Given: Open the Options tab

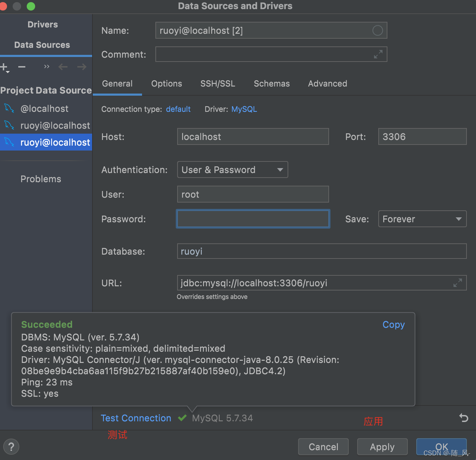Looking at the screenshot, I should (x=167, y=84).
